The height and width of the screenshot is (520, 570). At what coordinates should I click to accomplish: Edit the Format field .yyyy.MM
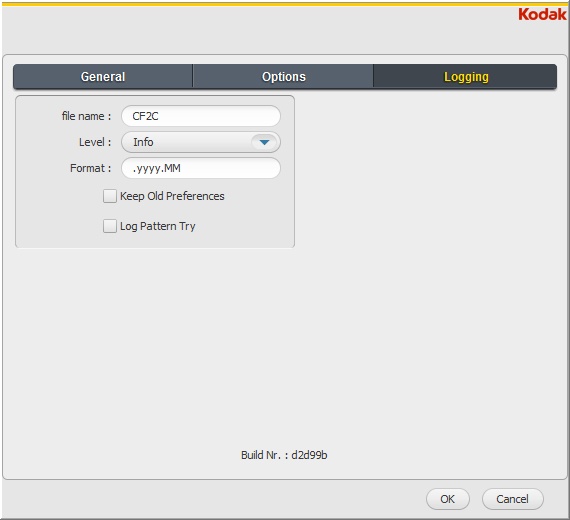(201, 168)
